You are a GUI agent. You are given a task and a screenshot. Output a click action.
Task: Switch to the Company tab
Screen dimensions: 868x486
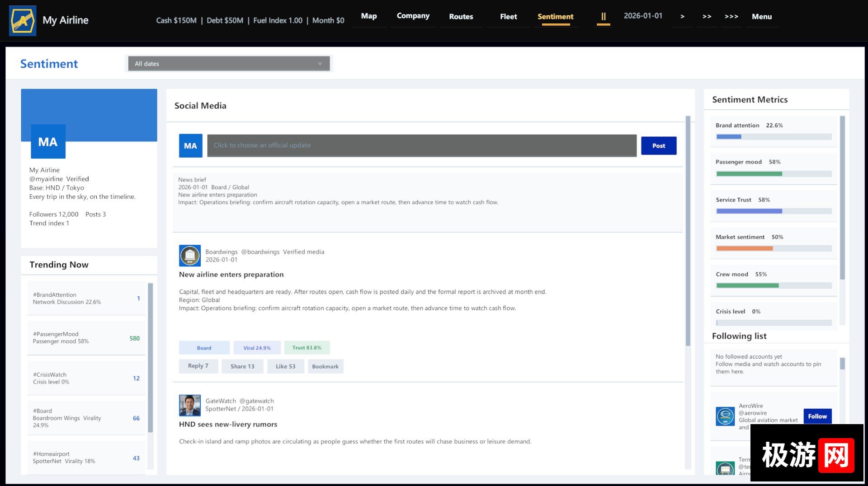click(x=413, y=16)
